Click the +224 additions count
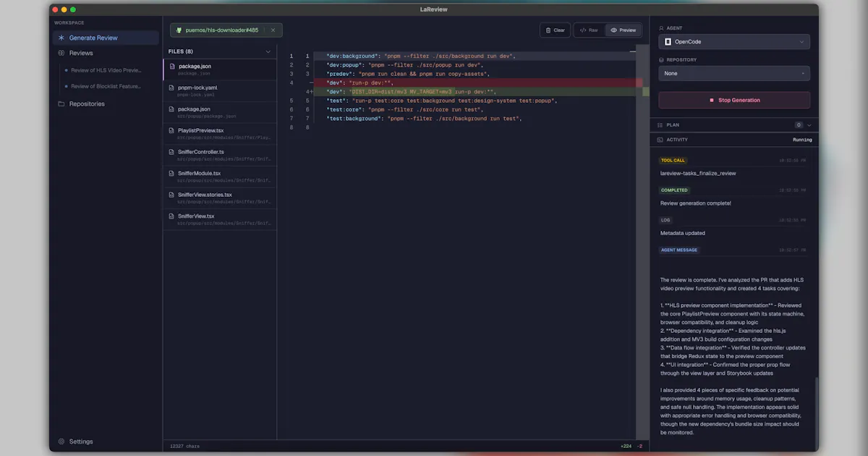The width and height of the screenshot is (868, 456). tap(626, 446)
